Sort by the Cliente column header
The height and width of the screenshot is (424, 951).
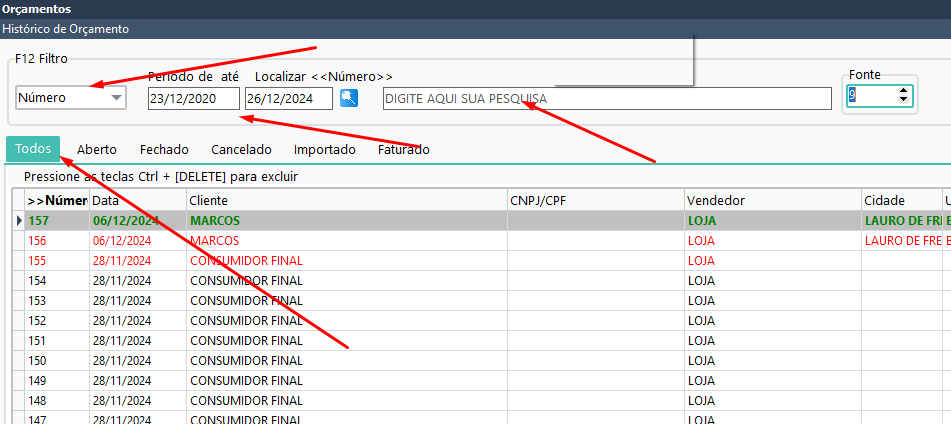(x=346, y=200)
